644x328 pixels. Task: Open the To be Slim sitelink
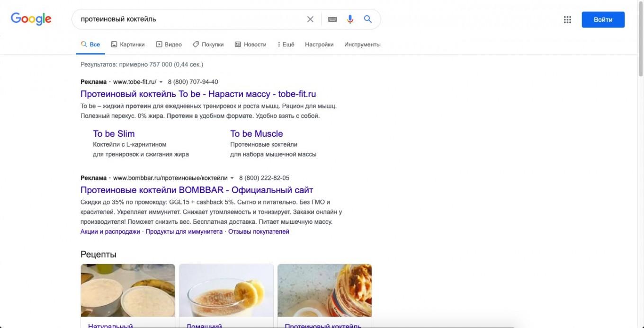coord(114,133)
